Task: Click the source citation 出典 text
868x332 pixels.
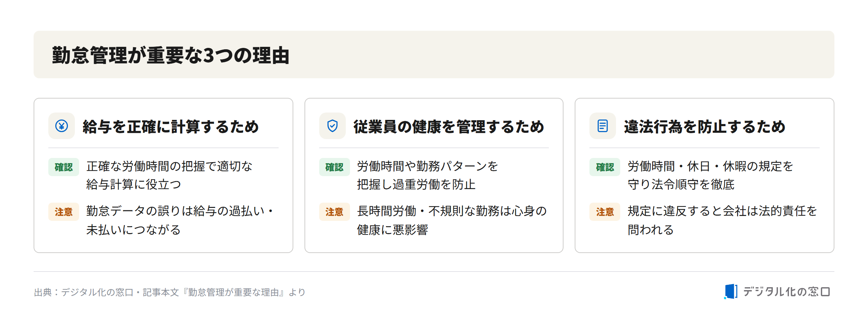Action: (170, 292)
